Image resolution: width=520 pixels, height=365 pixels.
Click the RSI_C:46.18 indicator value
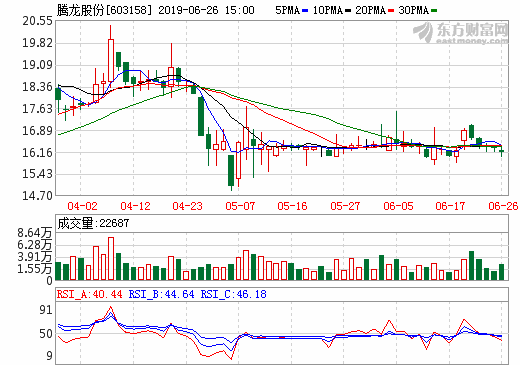pos(234,294)
